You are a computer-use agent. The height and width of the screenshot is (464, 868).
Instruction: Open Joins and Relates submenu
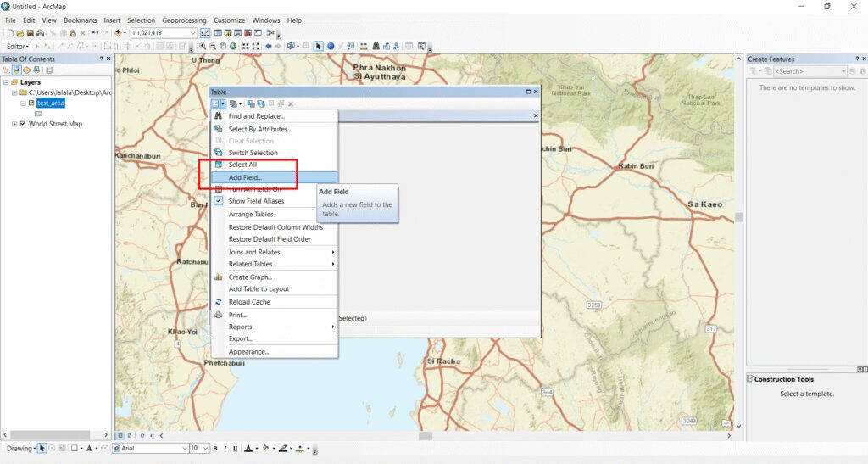click(275, 253)
